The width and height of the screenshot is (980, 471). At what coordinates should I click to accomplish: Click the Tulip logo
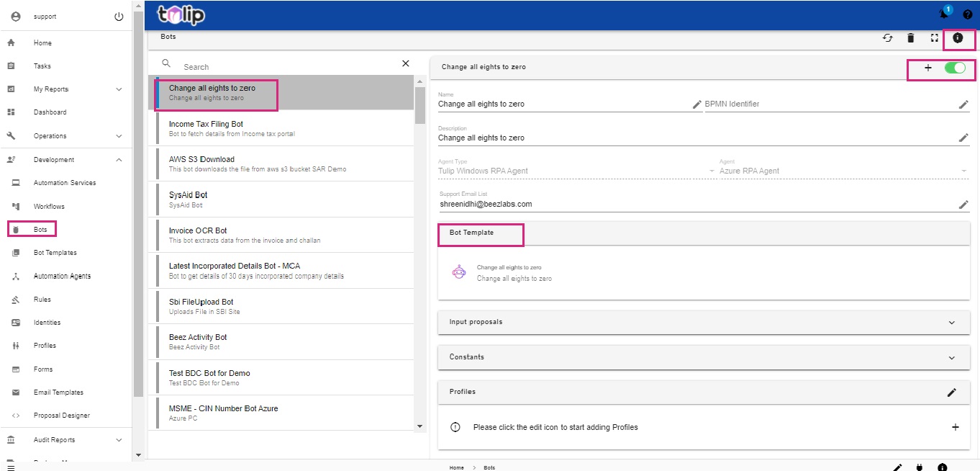(181, 14)
